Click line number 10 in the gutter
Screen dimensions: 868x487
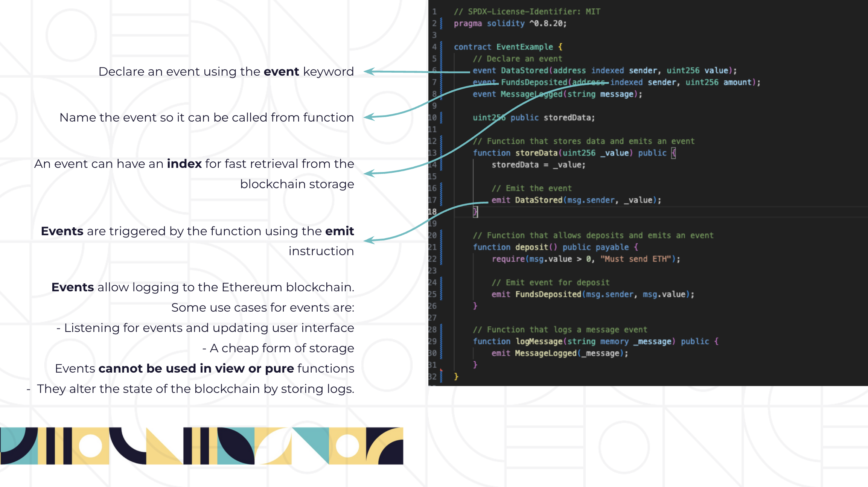pyautogui.click(x=432, y=118)
